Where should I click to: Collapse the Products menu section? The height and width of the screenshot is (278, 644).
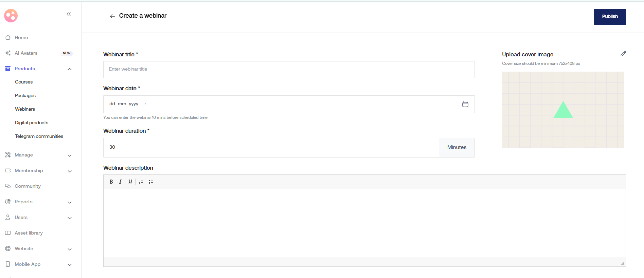click(x=70, y=69)
